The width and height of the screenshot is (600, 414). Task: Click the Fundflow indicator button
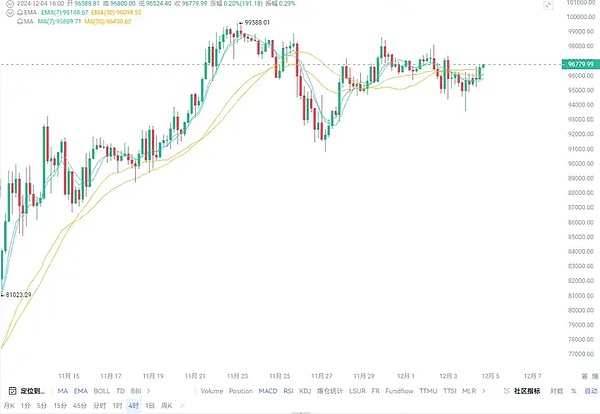click(399, 391)
